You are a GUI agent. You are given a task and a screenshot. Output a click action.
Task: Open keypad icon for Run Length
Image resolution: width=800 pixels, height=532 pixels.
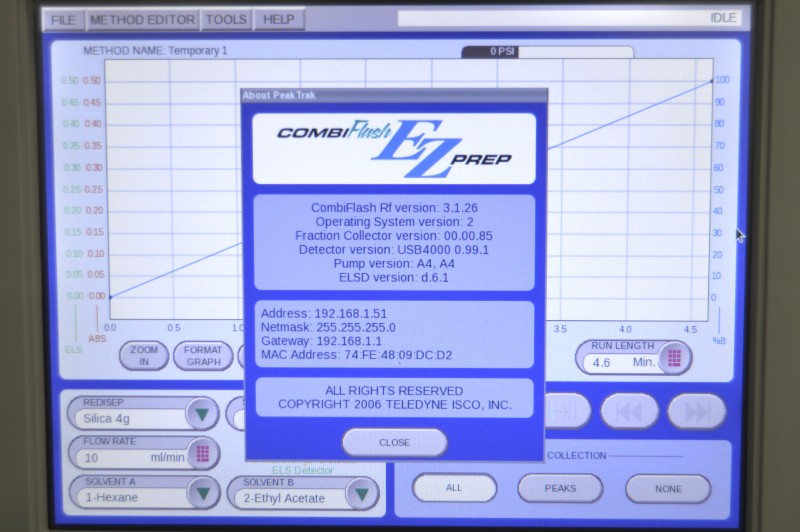pos(673,358)
